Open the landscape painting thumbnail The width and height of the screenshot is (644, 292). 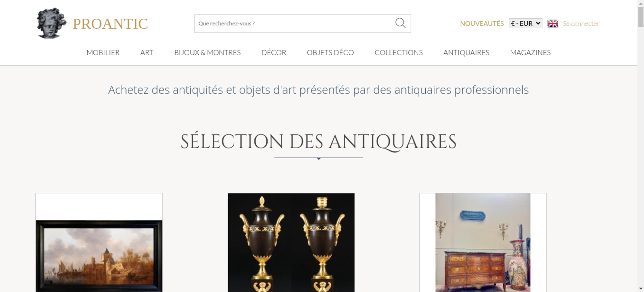[x=99, y=256]
